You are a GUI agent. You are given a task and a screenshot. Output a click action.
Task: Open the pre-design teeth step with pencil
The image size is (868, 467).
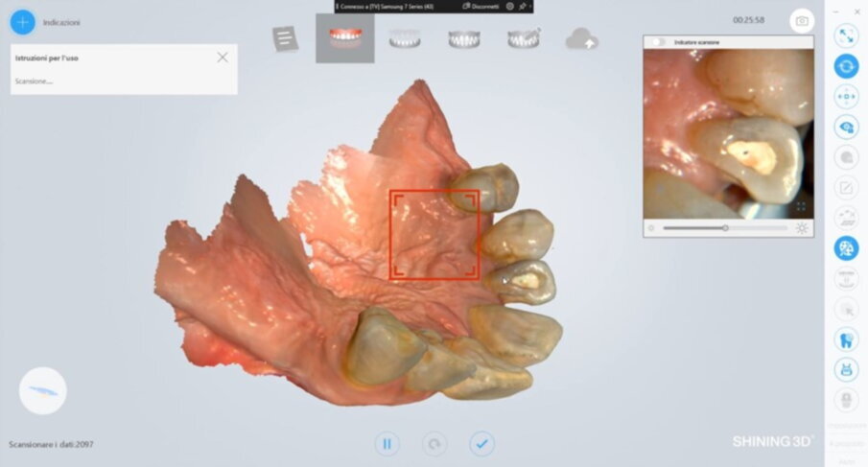pos(524,38)
